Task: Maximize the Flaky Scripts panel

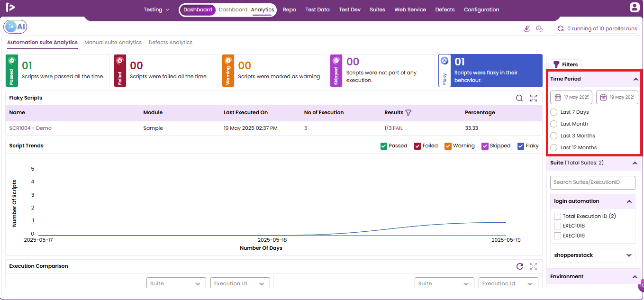Action: coord(534,98)
